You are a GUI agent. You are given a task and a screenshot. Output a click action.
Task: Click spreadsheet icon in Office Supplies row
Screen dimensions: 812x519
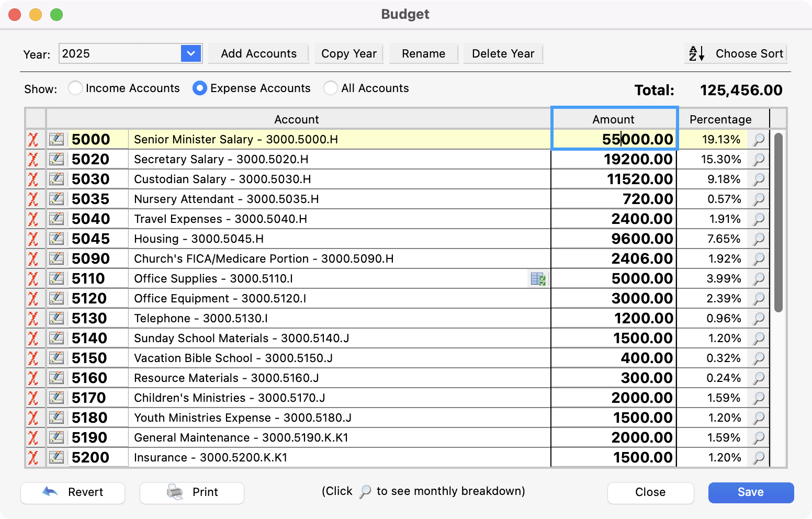pos(538,279)
